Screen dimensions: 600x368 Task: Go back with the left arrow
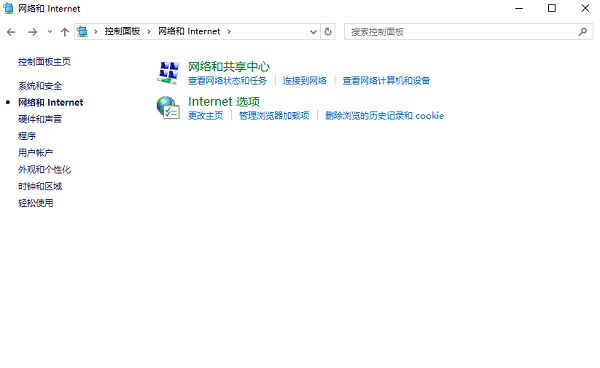[11, 32]
